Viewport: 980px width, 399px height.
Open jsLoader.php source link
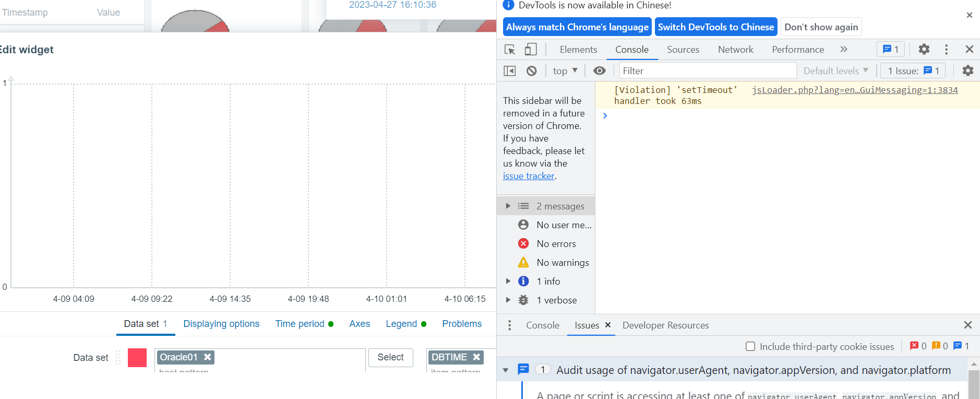point(855,90)
